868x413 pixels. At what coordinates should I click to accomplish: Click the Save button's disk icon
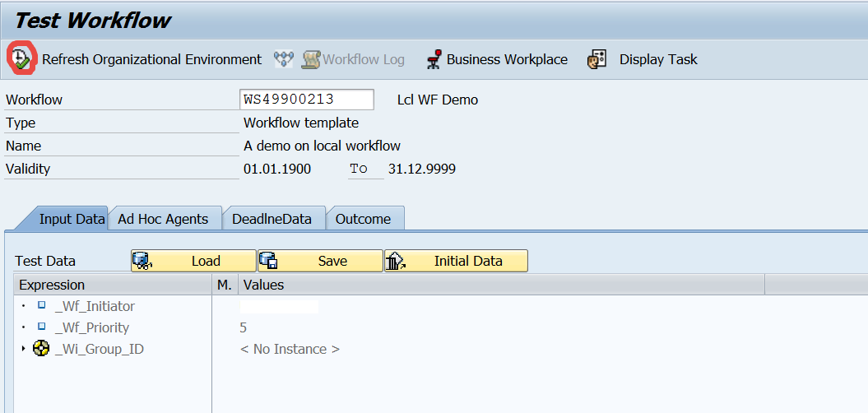(268, 261)
